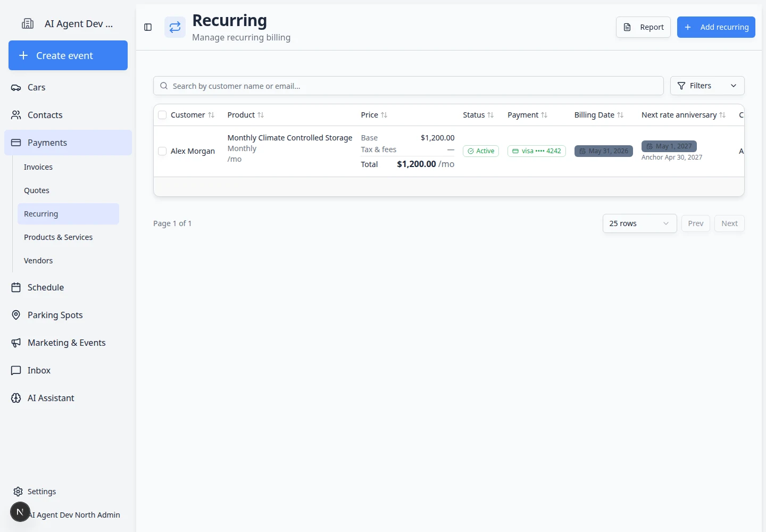Open the Inbox menu item
766x532 pixels.
click(68, 370)
